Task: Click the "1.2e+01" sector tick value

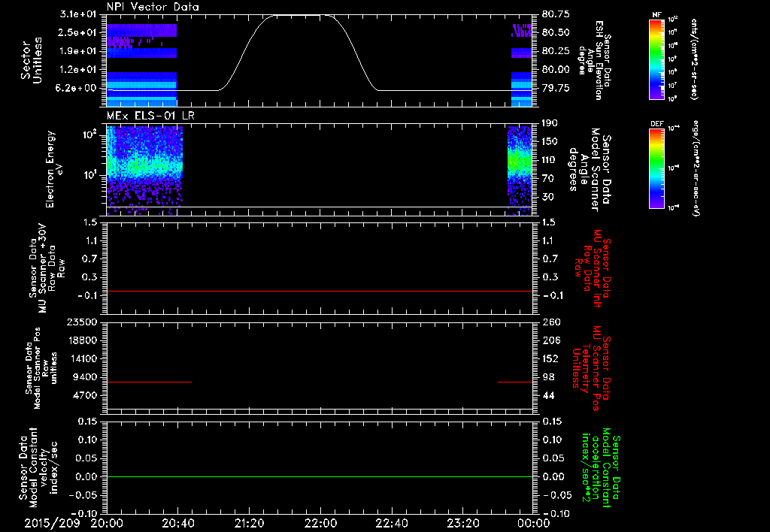Action: pos(77,70)
